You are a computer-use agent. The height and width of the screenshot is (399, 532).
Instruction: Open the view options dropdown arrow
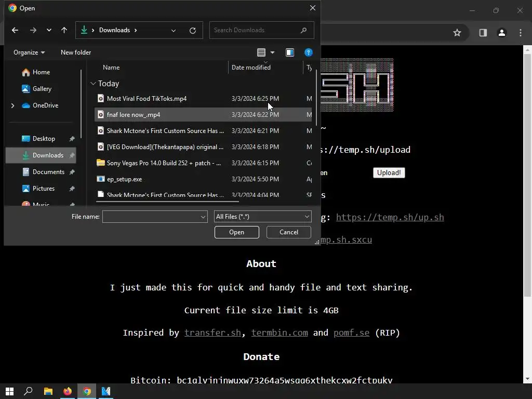coord(272,52)
